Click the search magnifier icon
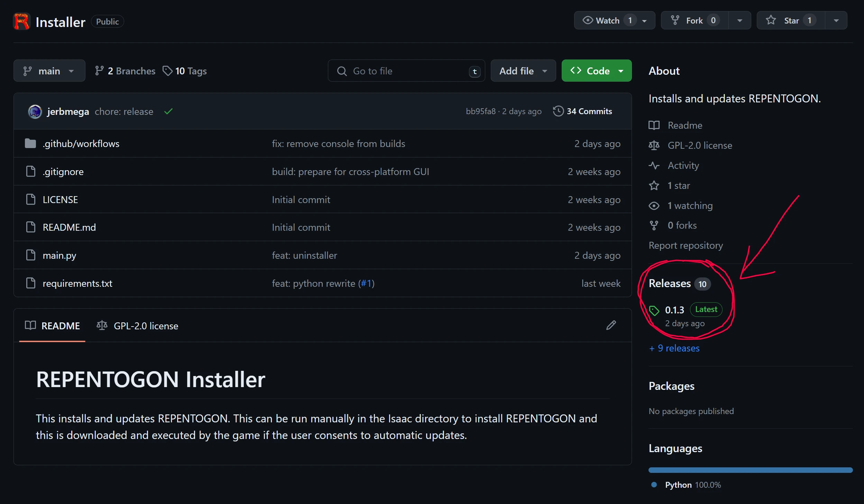 coord(342,71)
